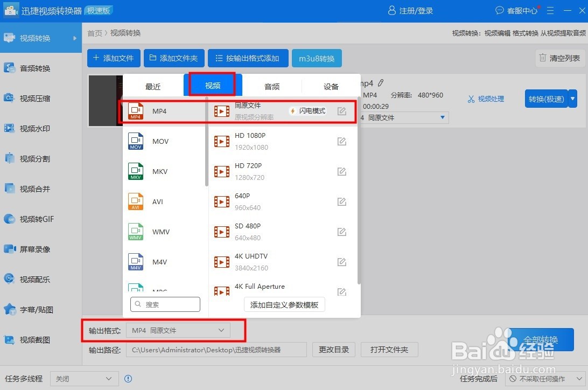Screen dimensions: 588x390
Task: Open 注册/登录
Action: [x=410, y=10]
